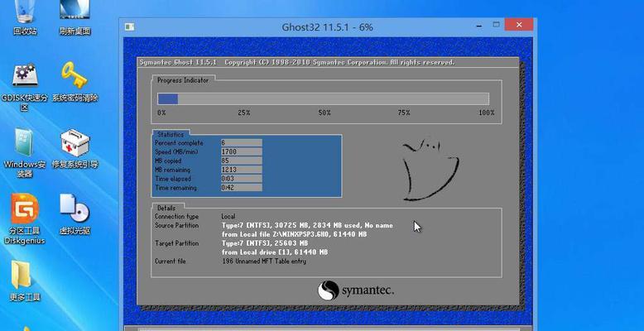
Task: Click the Z:\MINXPSP3.GHO source file line
Action: (x=294, y=234)
